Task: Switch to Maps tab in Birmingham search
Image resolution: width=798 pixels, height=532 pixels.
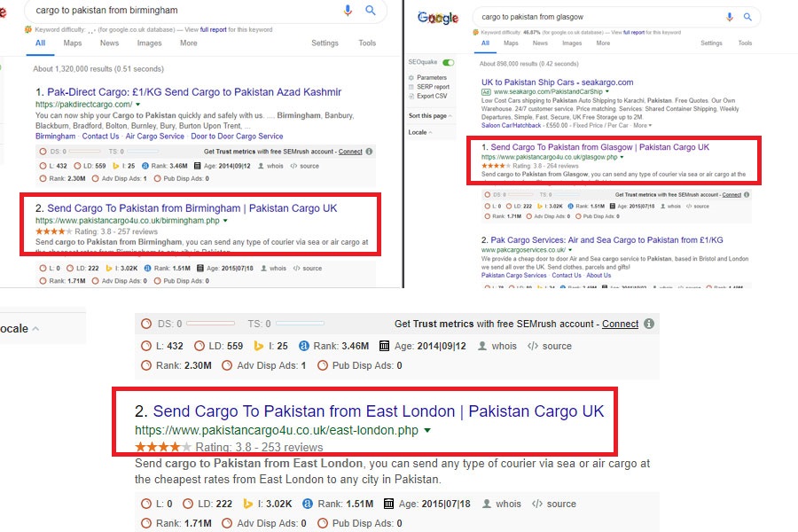Action: [73, 43]
